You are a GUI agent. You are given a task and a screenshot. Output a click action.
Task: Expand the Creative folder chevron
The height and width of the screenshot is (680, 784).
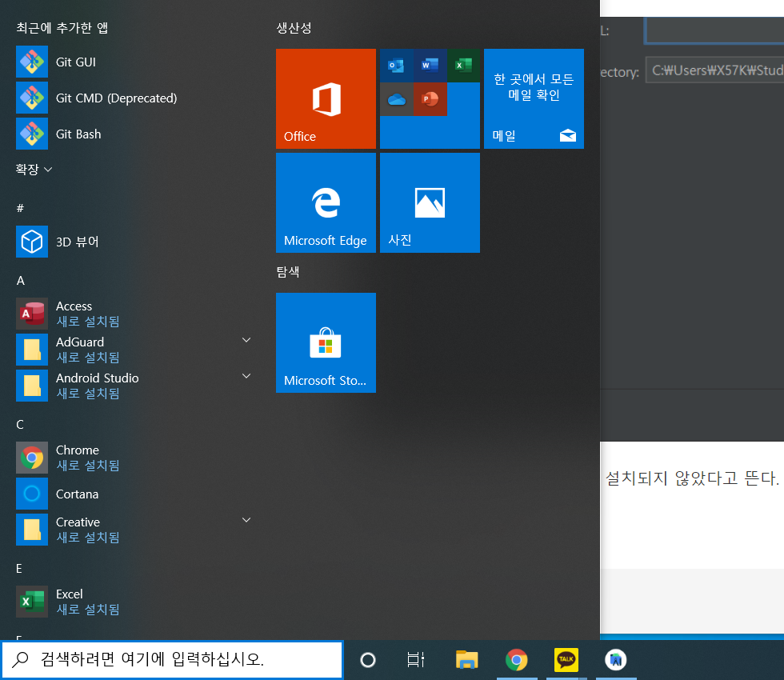246,520
